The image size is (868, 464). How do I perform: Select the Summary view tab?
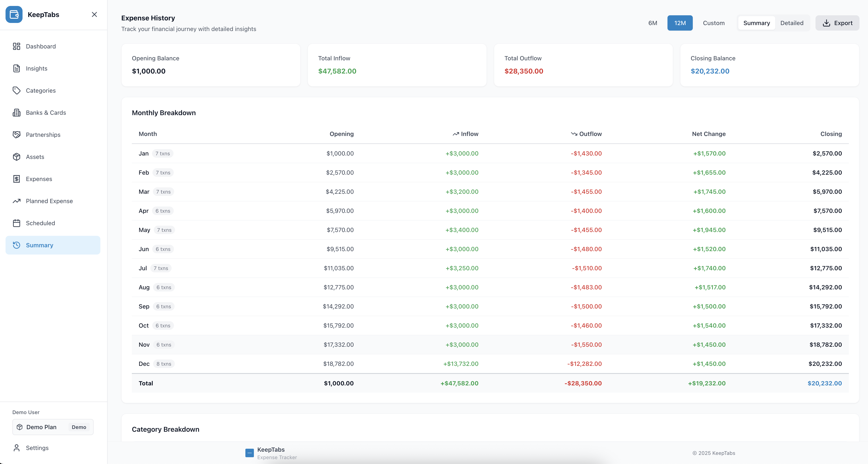756,23
